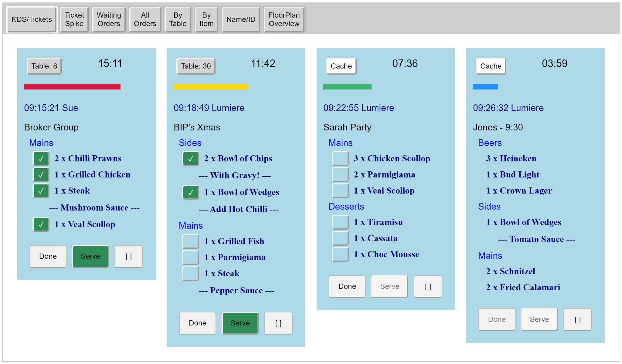622x364 pixels.
Task: Click Done on the BIP's Xmas ticket
Action: 197,323
